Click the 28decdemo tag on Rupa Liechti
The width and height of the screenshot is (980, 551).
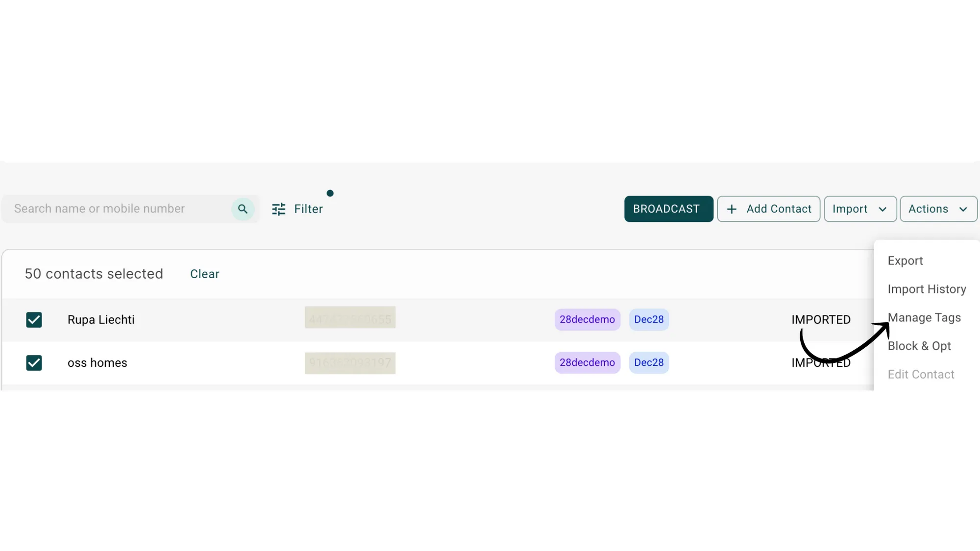tap(587, 319)
